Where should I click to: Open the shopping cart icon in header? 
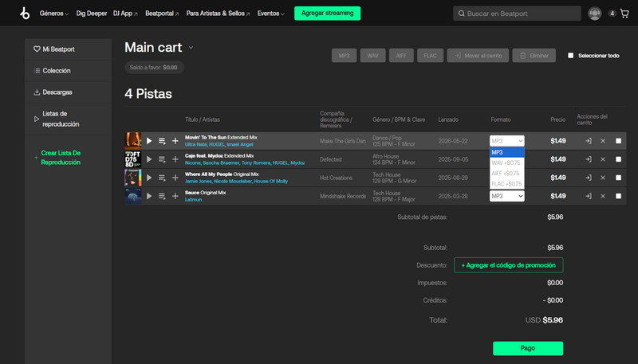coord(624,14)
